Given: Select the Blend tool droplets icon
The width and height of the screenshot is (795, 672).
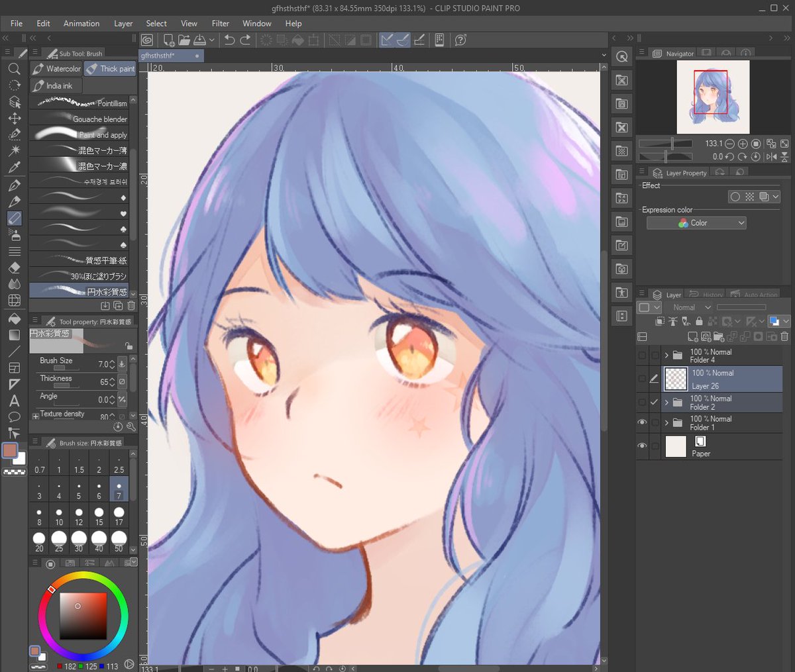Looking at the screenshot, I should (x=14, y=284).
